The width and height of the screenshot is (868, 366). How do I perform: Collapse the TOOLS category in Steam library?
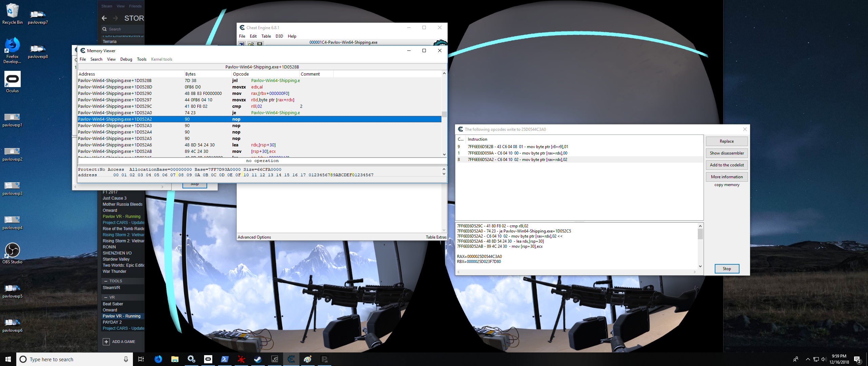coord(106,281)
